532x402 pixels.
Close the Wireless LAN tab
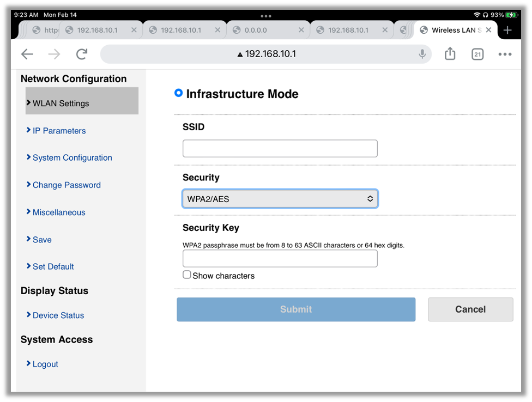click(x=488, y=31)
